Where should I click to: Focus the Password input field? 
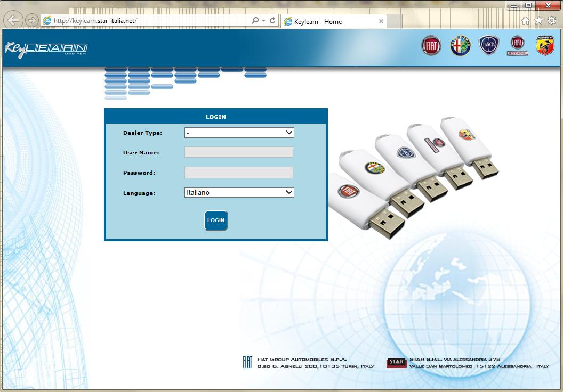[239, 173]
